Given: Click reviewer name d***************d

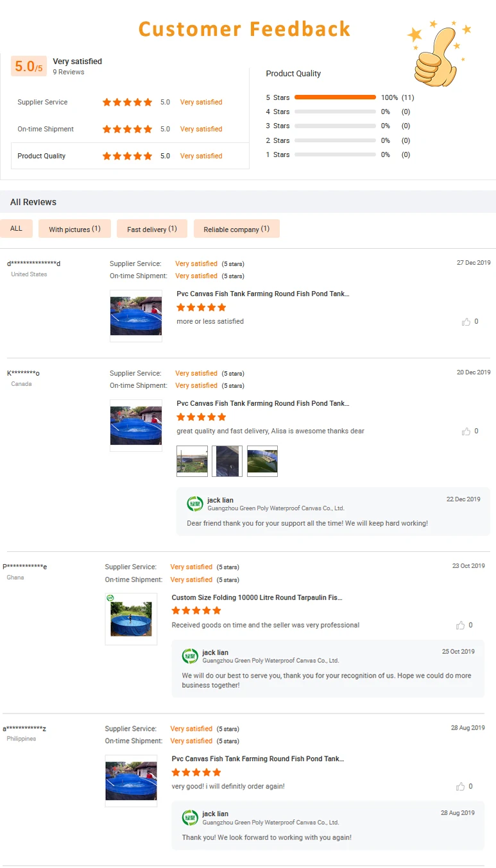Looking at the screenshot, I should tap(34, 263).
